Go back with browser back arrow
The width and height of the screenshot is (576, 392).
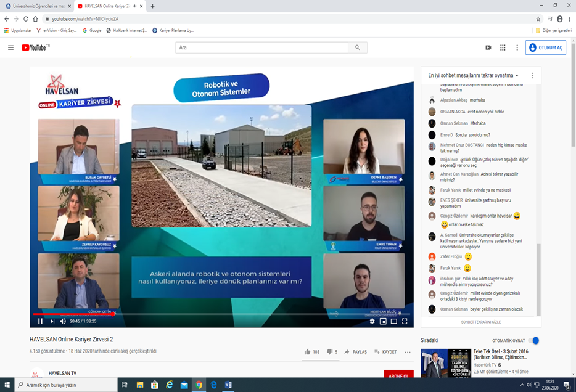point(6,18)
